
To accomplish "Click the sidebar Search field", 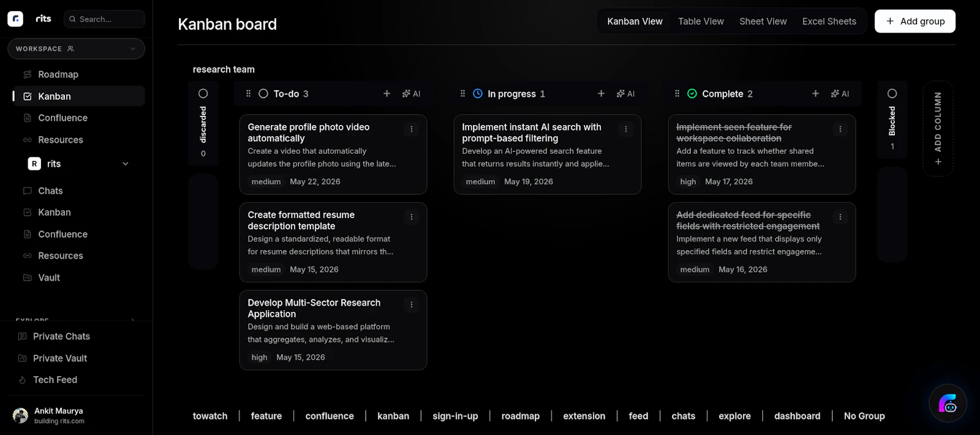I will coord(104,19).
